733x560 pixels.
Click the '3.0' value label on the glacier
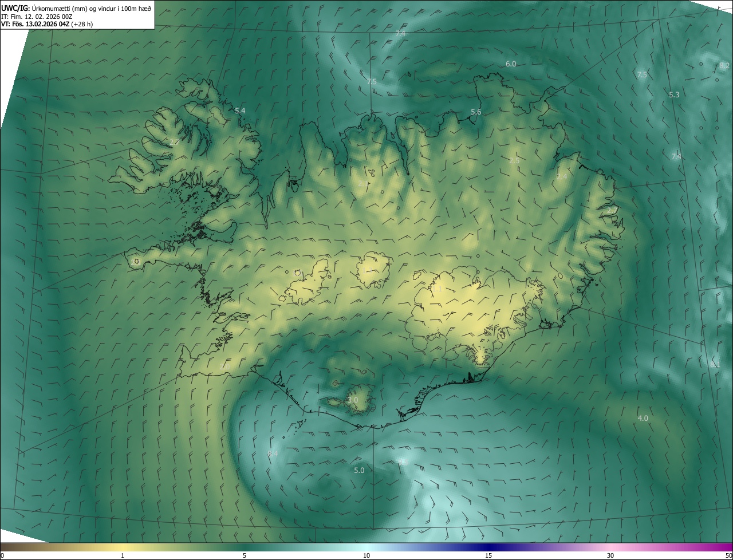[x=353, y=400]
